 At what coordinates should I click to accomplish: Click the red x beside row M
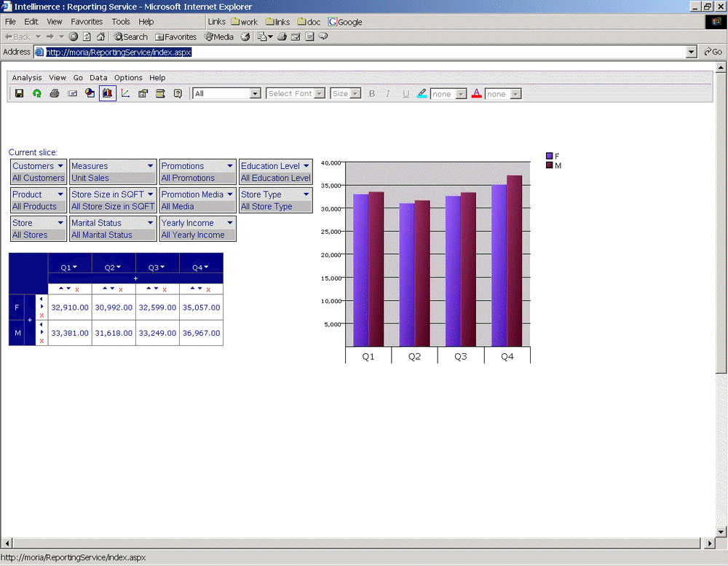[x=41, y=341]
